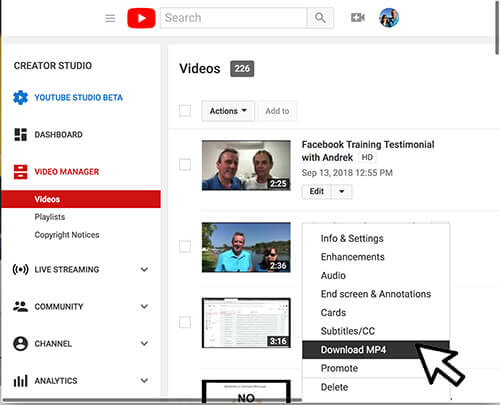Click the HD badge on the Facebook Training video
The image size is (500, 405).
point(367,157)
